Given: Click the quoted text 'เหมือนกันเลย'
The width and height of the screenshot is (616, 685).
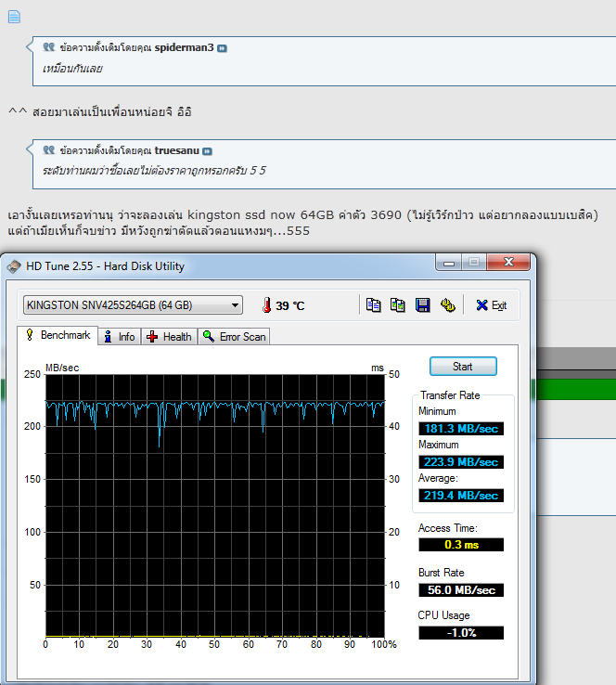Looking at the screenshot, I should pyautogui.click(x=72, y=69).
